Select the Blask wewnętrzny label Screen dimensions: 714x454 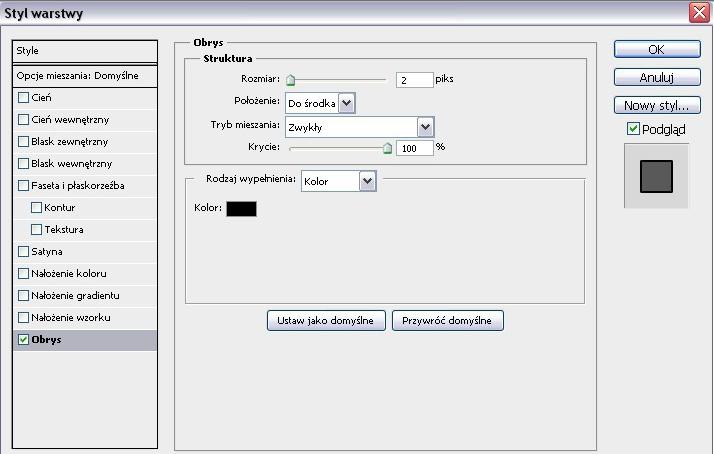coord(71,163)
